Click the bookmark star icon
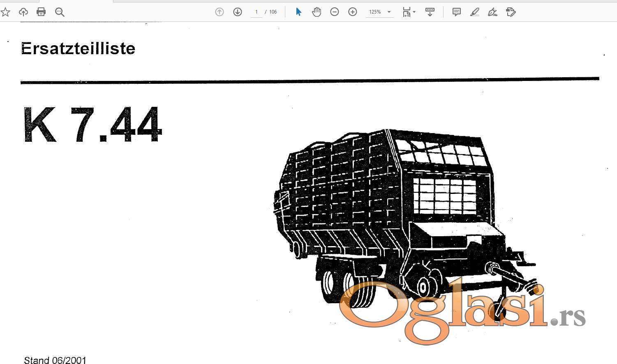This screenshot has width=617, height=364. 5,12
